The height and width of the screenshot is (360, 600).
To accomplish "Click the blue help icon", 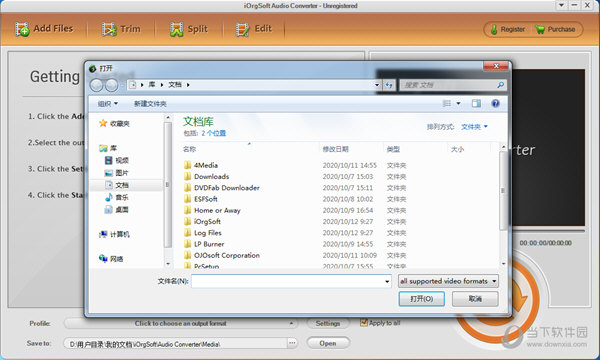I will [x=496, y=103].
